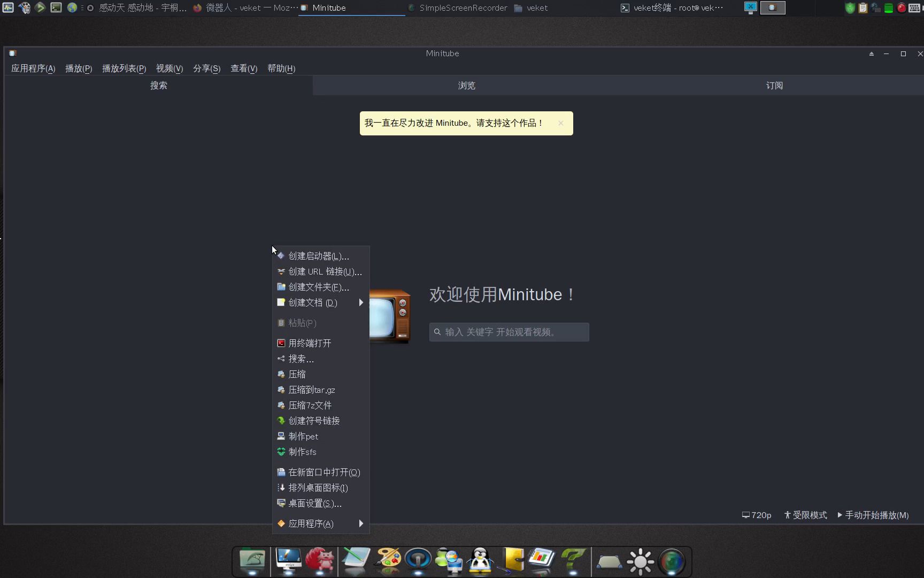Choose 制作sfs menu item
The width and height of the screenshot is (924, 578).
click(x=321, y=452)
